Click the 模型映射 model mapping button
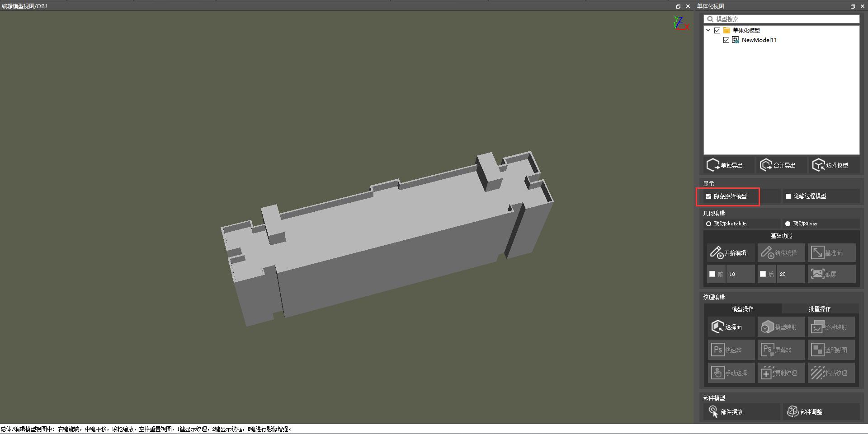The image size is (868, 434). (781, 327)
